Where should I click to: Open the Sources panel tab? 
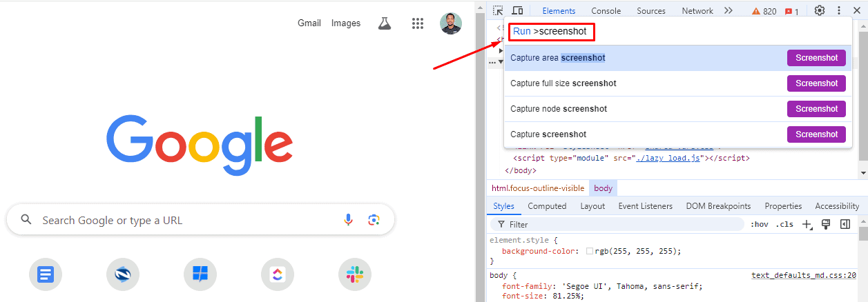(651, 11)
